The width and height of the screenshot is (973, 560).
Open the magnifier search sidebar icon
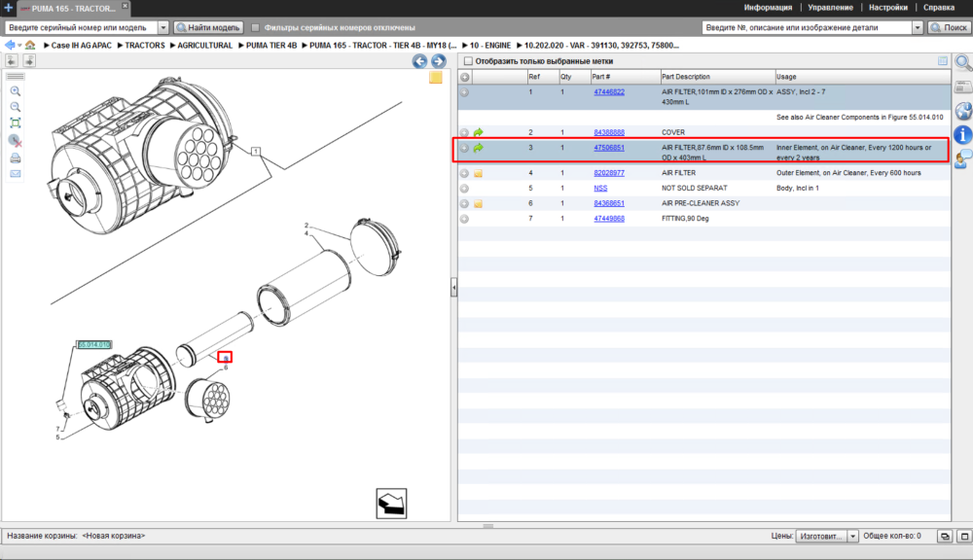point(963,62)
